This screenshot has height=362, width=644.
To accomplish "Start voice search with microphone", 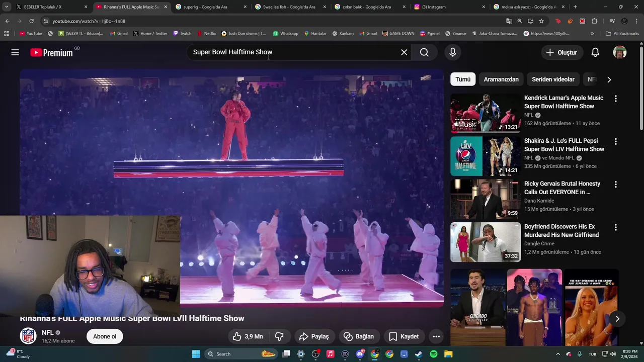I will point(453,52).
